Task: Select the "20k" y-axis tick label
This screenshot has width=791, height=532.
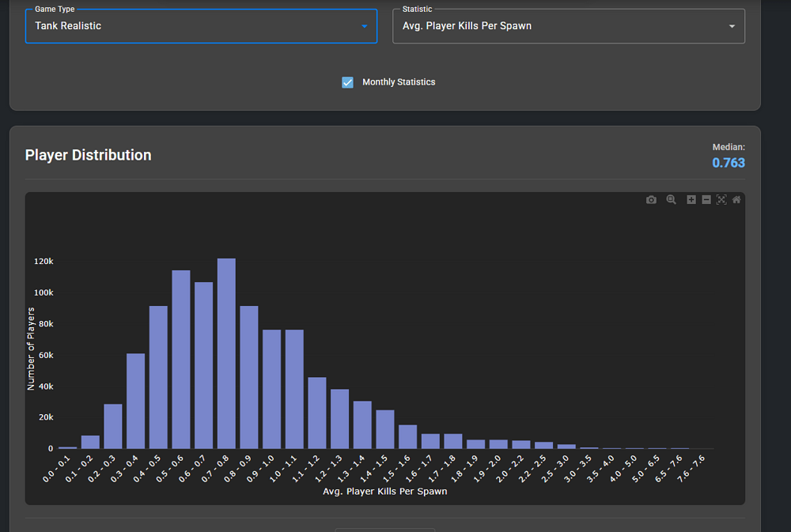Action: click(46, 417)
